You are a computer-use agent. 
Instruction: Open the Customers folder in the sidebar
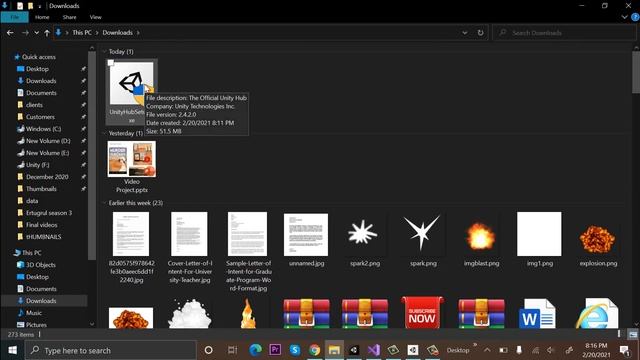pos(40,117)
